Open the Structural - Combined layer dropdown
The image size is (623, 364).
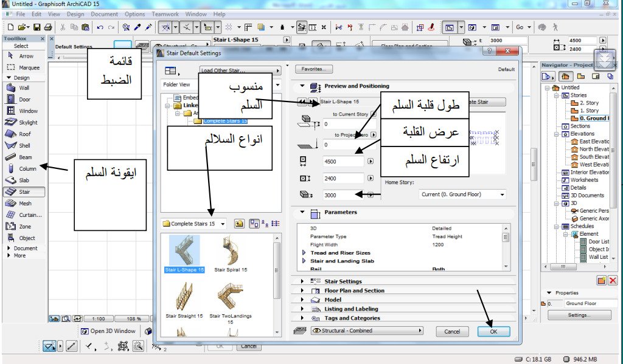click(x=366, y=331)
